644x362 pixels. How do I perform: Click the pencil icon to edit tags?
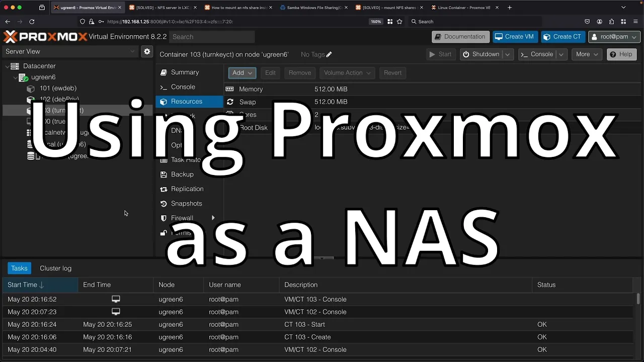[329, 54]
